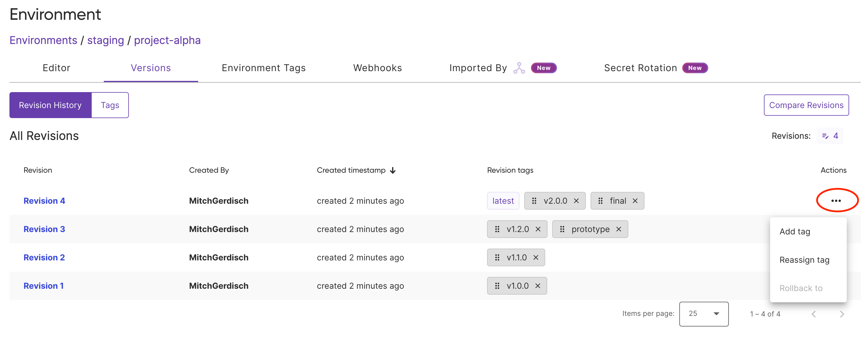Select the Revision History toggle button
This screenshot has width=868, height=346.
click(x=50, y=105)
